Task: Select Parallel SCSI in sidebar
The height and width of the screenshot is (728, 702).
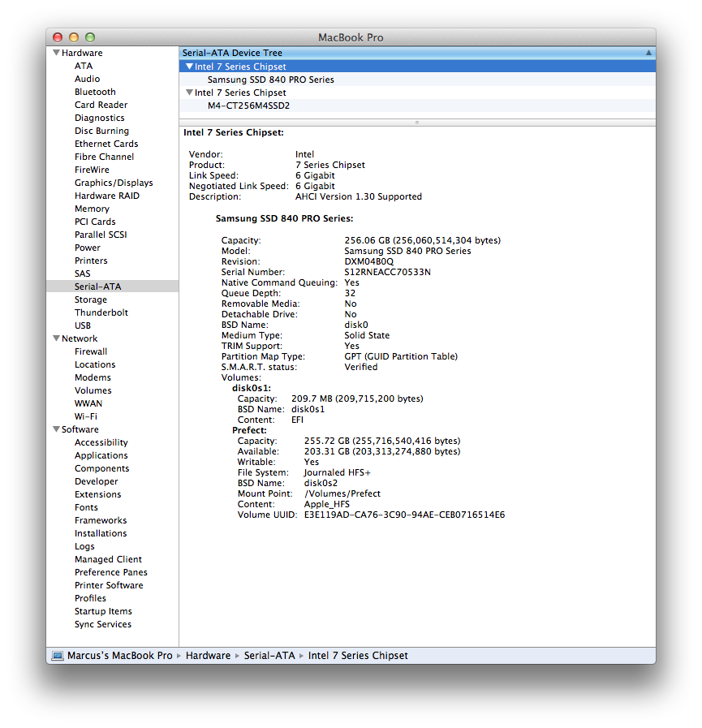Action: pos(101,235)
